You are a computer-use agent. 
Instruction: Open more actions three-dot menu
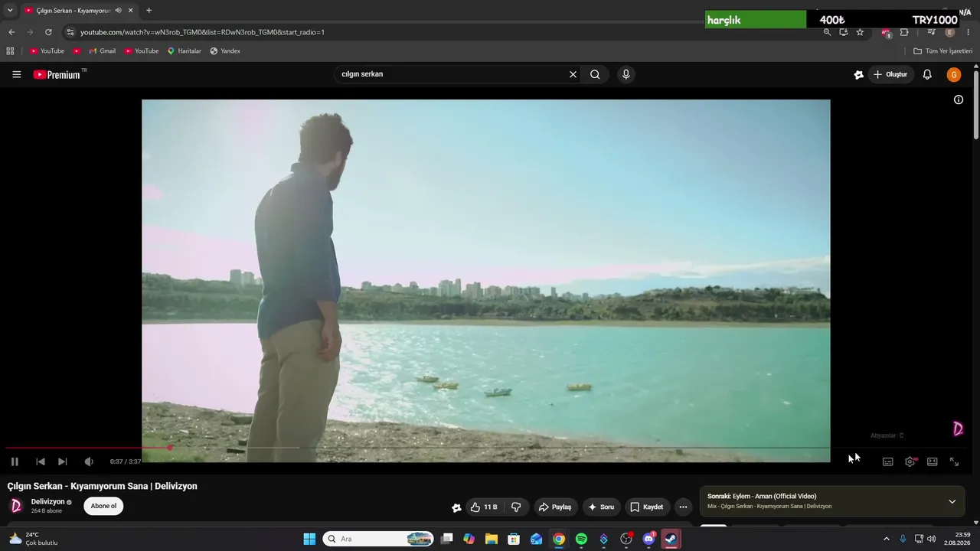(x=683, y=507)
